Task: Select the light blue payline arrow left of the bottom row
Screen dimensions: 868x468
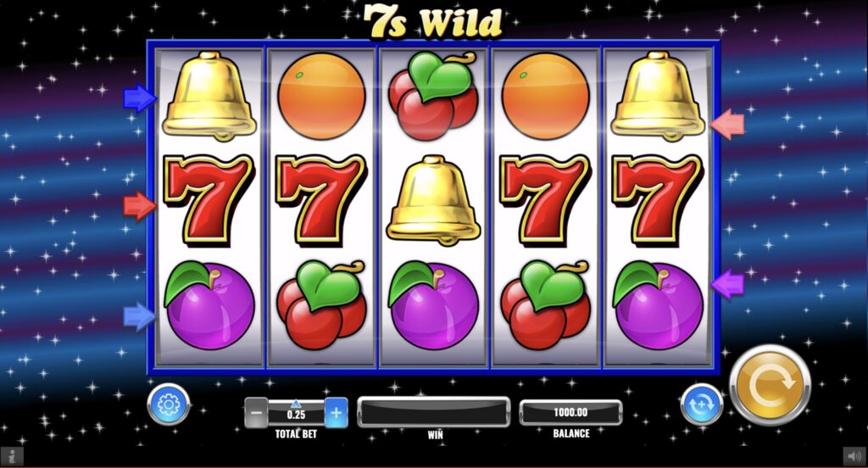Action: [140, 316]
